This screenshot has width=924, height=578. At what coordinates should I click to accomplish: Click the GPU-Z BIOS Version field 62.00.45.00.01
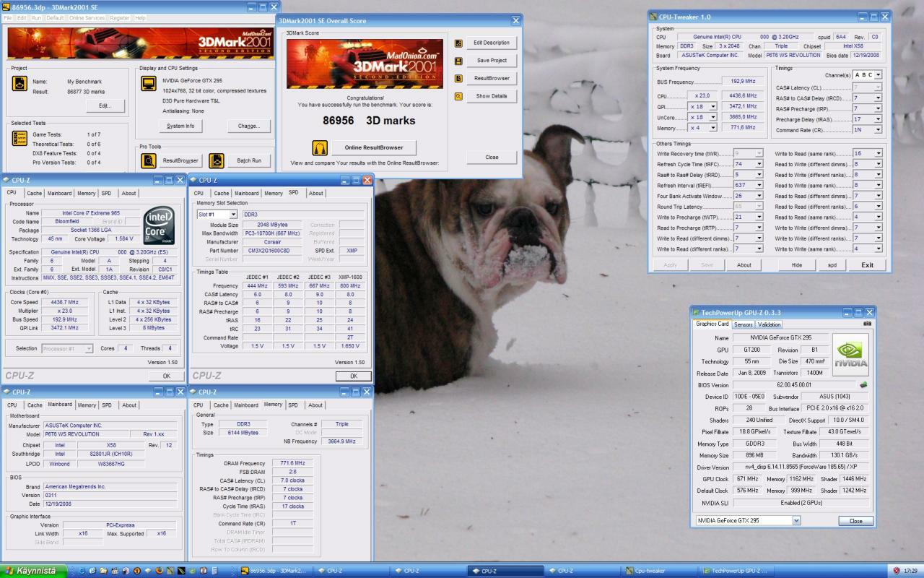click(x=795, y=385)
